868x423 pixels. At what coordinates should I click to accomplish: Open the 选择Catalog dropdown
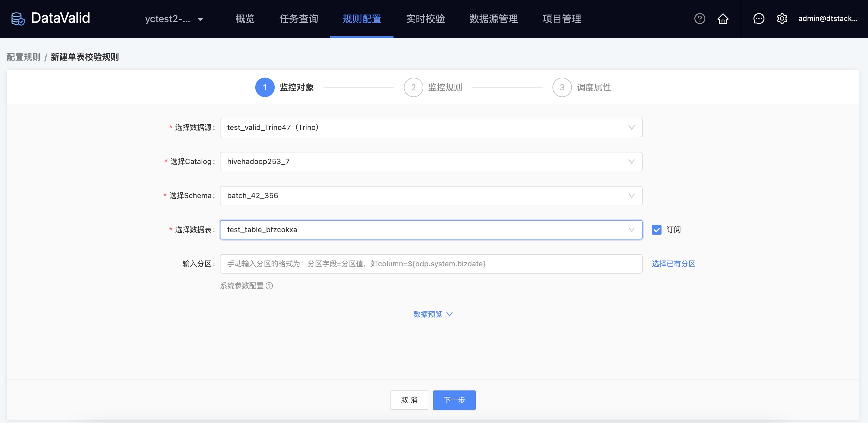pos(431,161)
